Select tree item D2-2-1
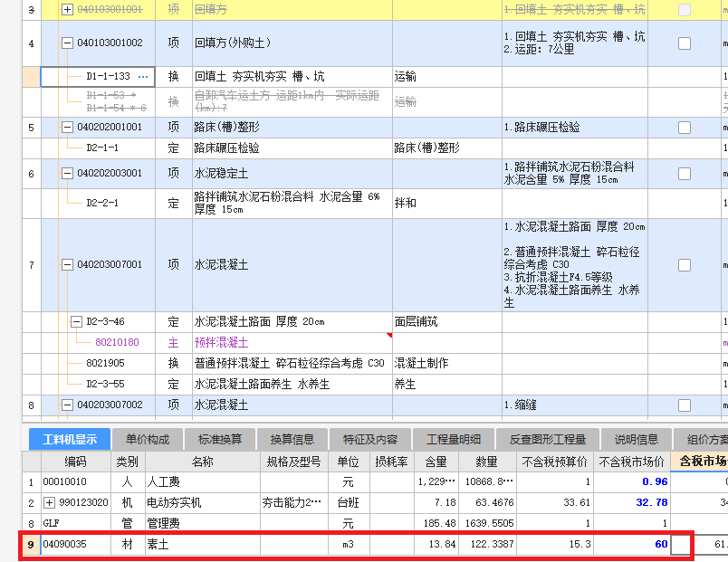 point(102,204)
